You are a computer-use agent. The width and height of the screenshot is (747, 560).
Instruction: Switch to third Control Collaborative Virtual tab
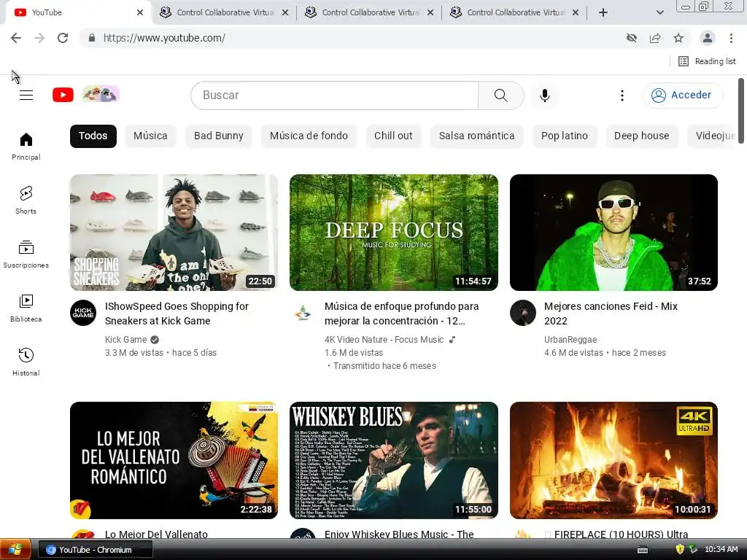514,12
